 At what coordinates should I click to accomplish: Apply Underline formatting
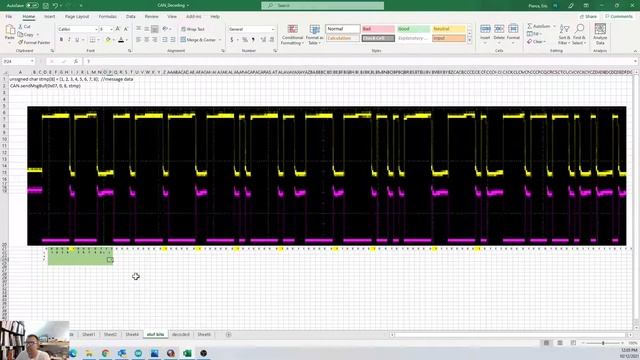(77, 40)
